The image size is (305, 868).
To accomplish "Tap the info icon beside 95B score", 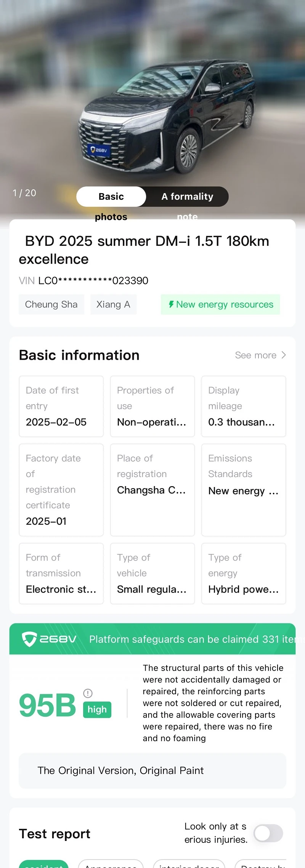I will coord(88,693).
